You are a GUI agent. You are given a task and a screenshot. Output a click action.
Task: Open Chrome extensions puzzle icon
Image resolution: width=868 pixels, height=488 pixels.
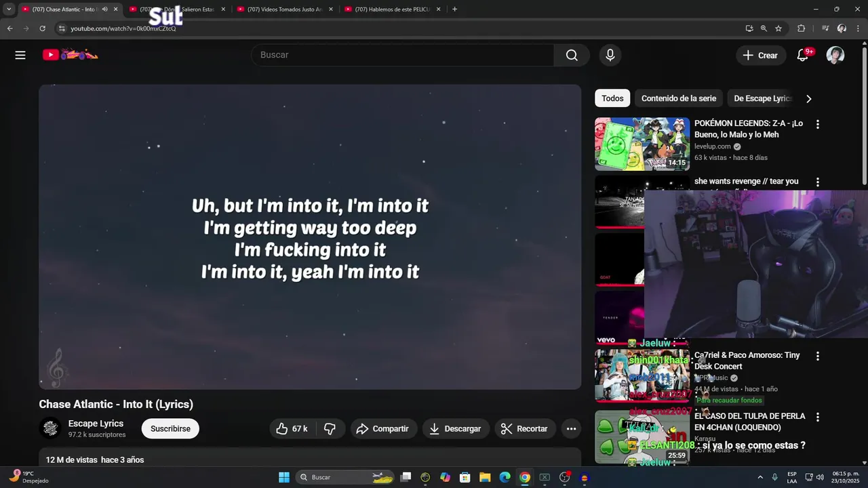coord(801,28)
